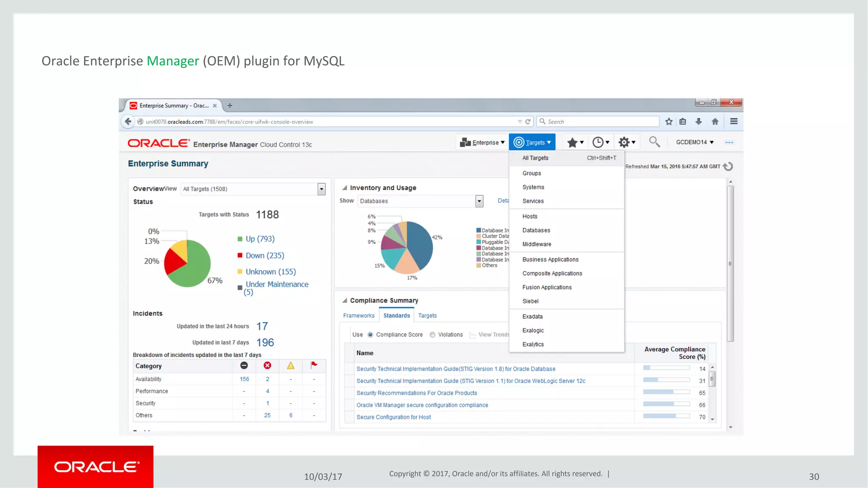Collapse the Compliance Summary section
The image size is (868, 488).
coord(345,300)
